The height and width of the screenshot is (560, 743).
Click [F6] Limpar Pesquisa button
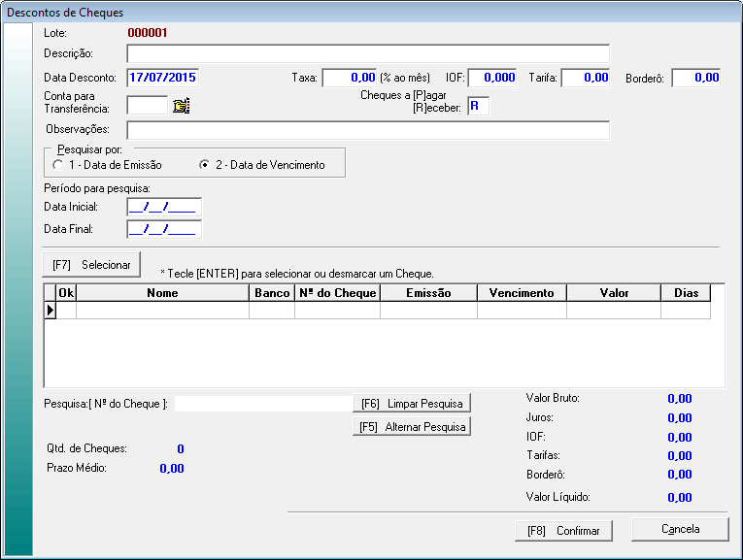[411, 403]
